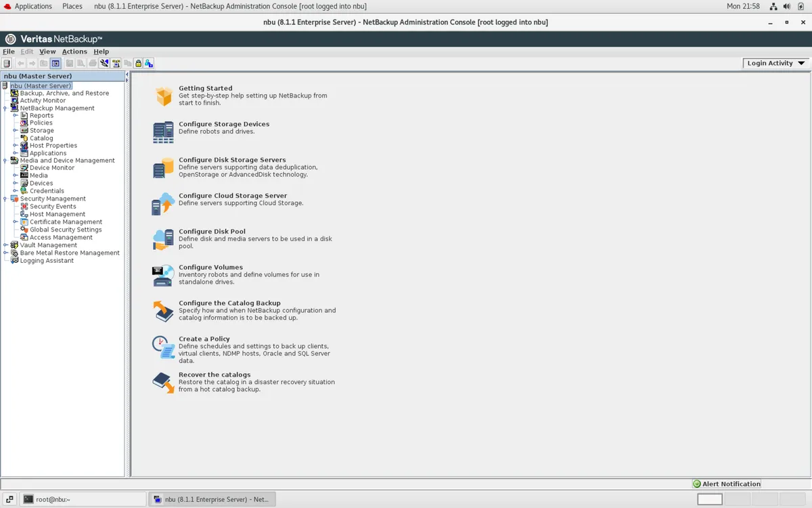Click the blue user login toolbar icon
Screen dimensions: 812x508
[149, 63]
